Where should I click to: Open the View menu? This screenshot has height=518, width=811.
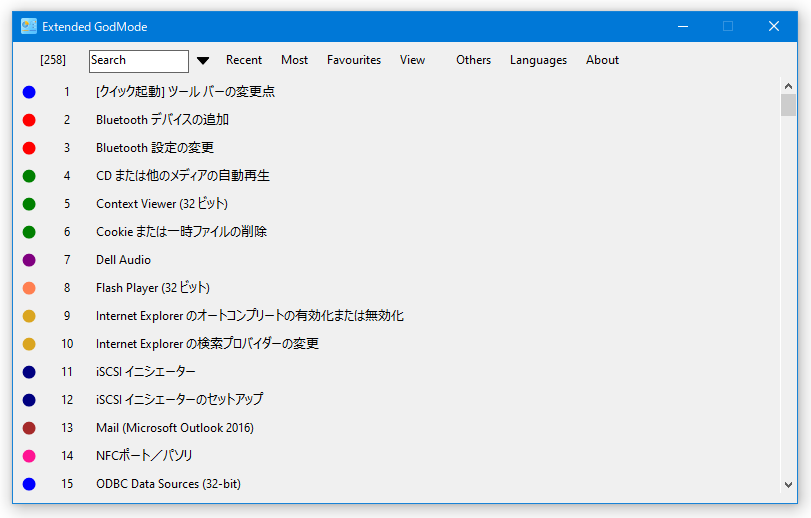tap(412, 60)
